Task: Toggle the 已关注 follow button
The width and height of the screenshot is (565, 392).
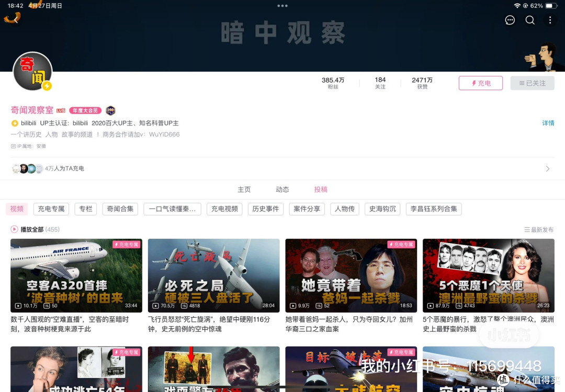Action: [532, 83]
